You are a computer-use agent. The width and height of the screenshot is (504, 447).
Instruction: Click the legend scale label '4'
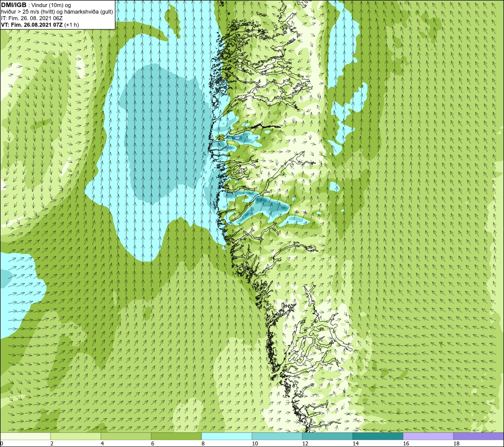102,443
